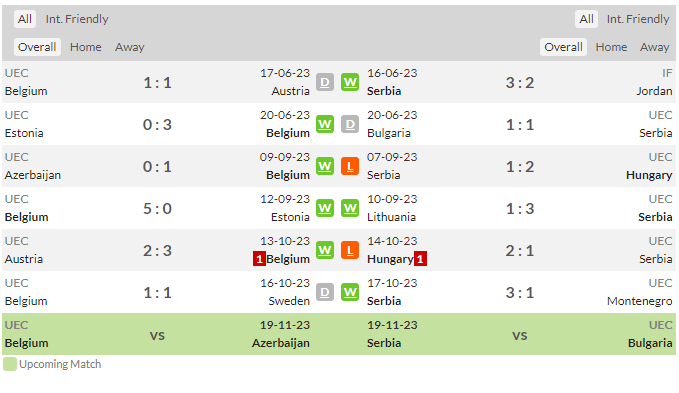Click the D badge for Belgium vs Austria

[325, 82]
